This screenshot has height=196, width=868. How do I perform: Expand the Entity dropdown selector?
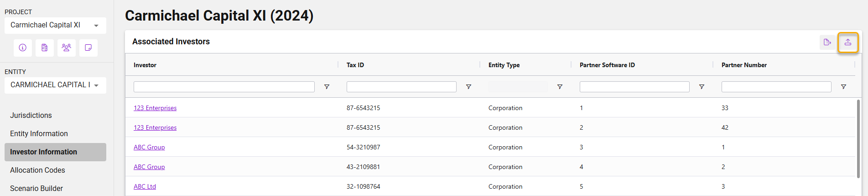click(55, 85)
